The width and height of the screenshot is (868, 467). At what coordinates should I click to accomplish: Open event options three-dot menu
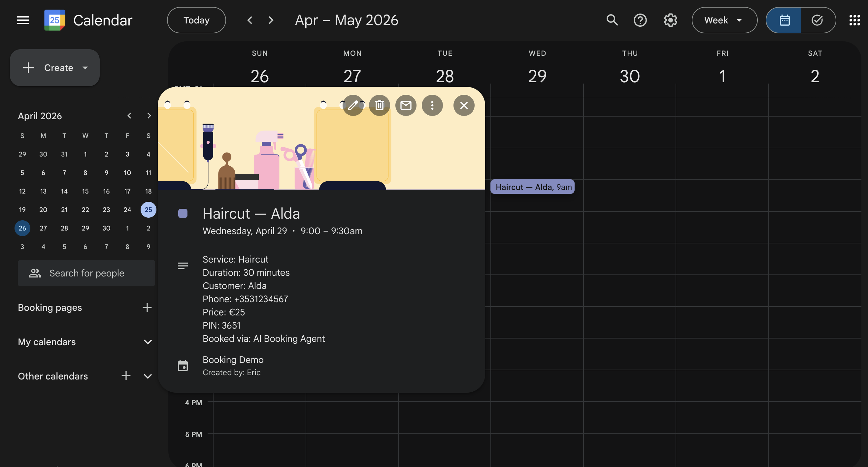[x=432, y=105]
